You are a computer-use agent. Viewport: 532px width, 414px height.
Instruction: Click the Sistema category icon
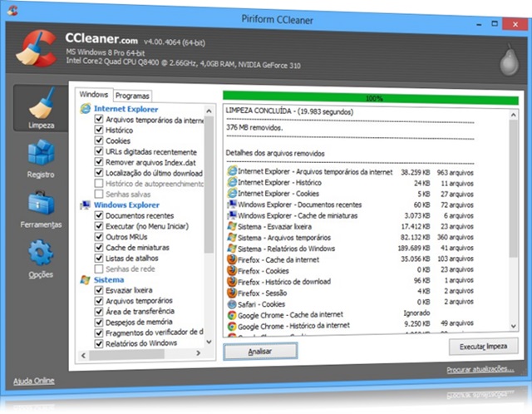click(85, 280)
